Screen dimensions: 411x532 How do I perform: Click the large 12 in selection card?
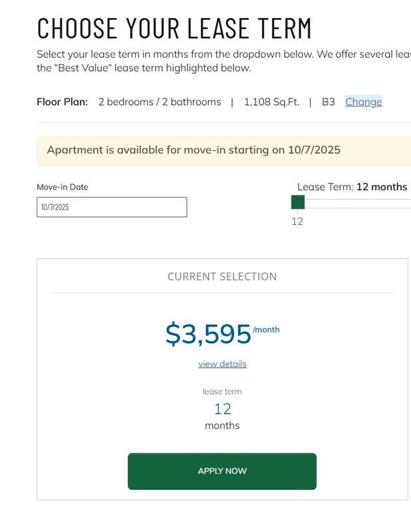tap(222, 409)
